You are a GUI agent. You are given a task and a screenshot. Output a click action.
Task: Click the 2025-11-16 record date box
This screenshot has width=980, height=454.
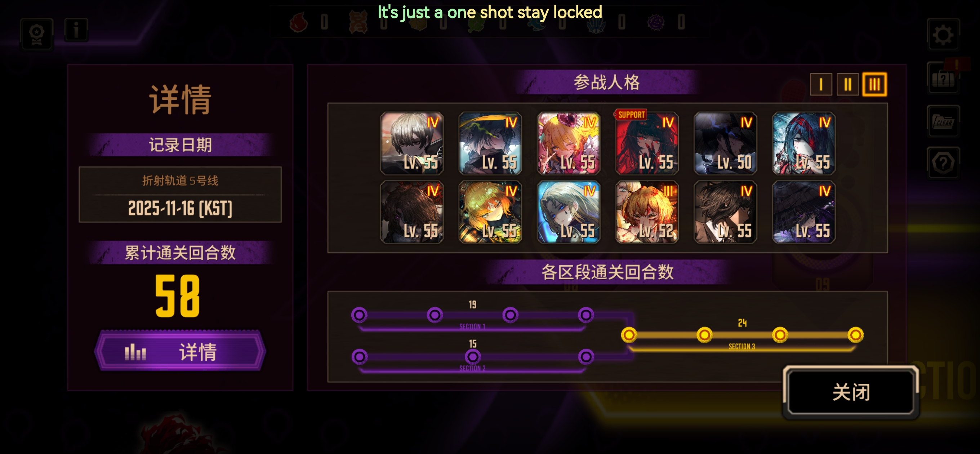[x=180, y=195]
